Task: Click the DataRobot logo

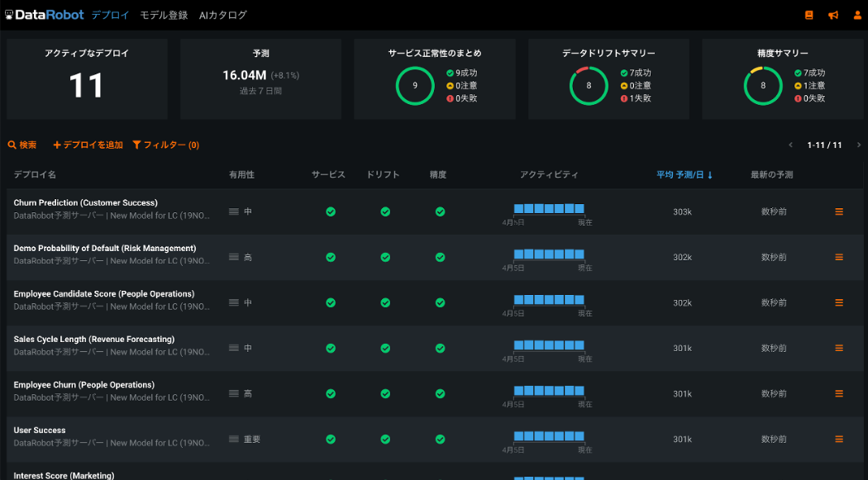Action: point(45,15)
